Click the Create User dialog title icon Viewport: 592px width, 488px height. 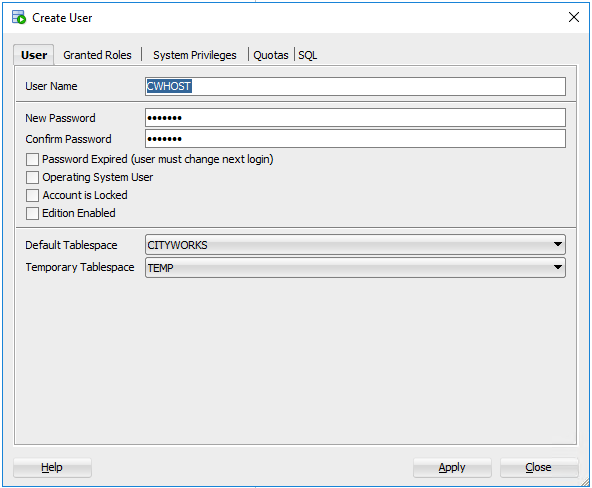tap(18, 17)
